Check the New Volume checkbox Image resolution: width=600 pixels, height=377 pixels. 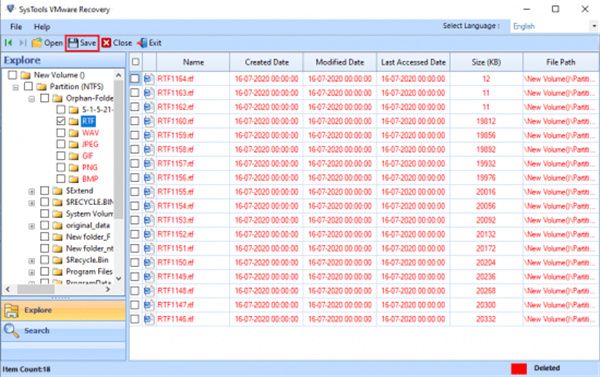pyautogui.click(x=13, y=75)
